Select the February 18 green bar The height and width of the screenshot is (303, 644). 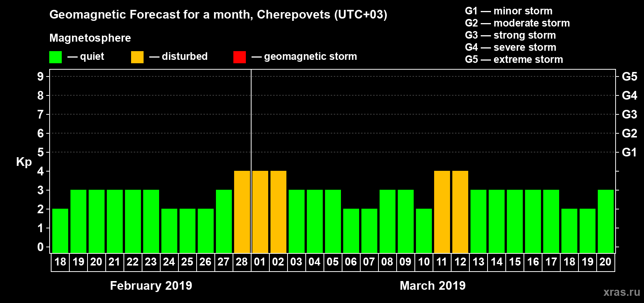(x=60, y=231)
